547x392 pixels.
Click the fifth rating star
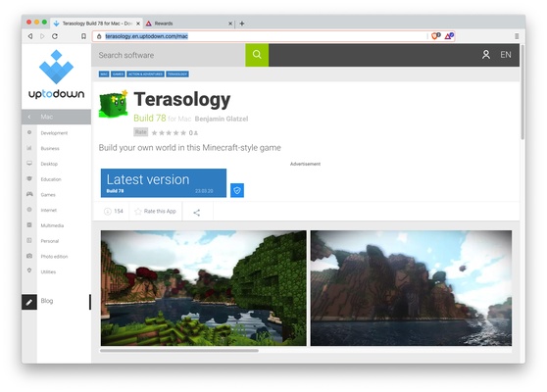pos(183,132)
